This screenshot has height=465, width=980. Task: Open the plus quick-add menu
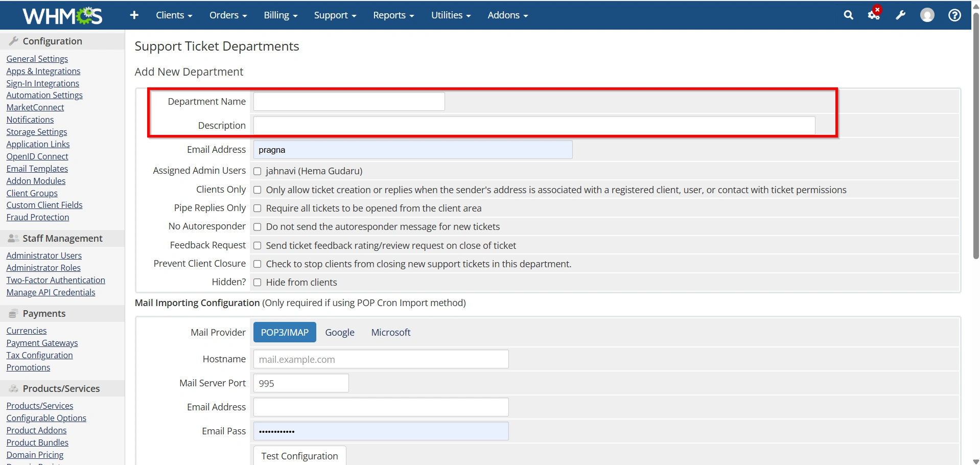[134, 15]
